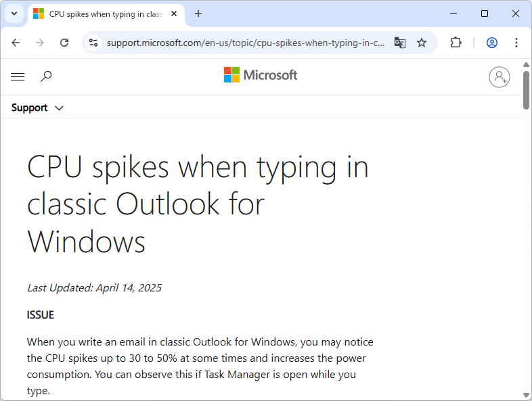
Task: Open a new tab
Action: (198, 14)
